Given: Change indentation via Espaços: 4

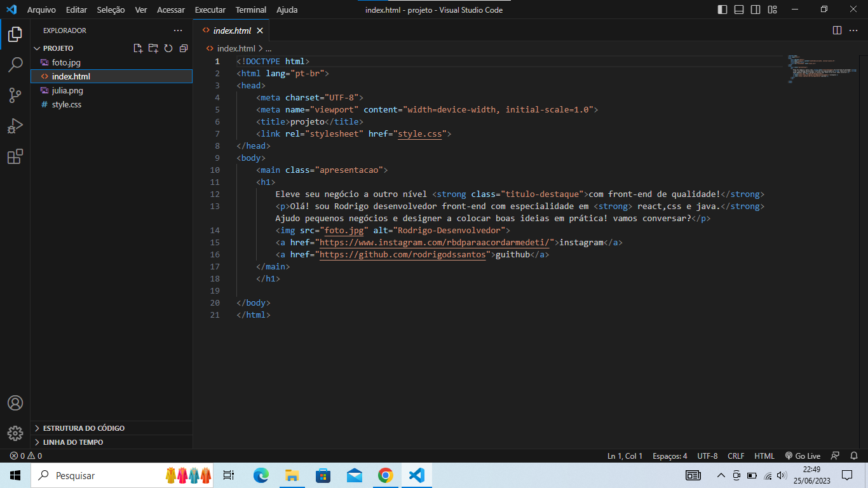Looking at the screenshot, I should point(670,456).
